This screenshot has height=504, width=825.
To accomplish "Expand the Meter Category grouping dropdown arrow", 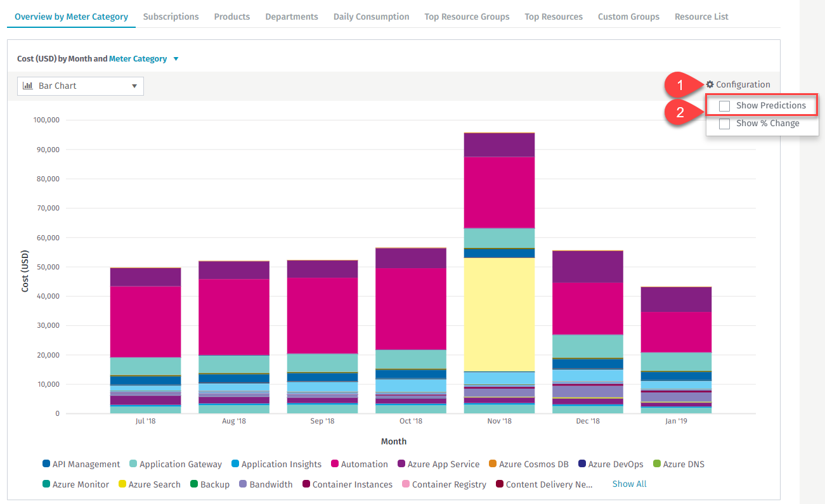I will [176, 59].
